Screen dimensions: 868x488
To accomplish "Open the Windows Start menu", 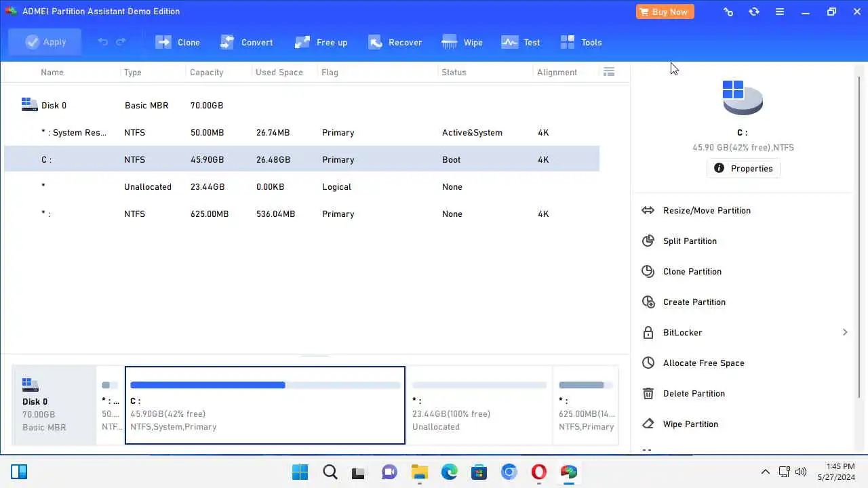I will [300, 472].
